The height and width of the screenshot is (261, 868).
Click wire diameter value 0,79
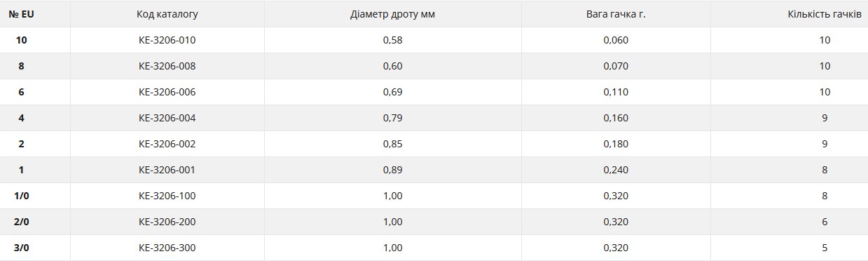tap(393, 118)
